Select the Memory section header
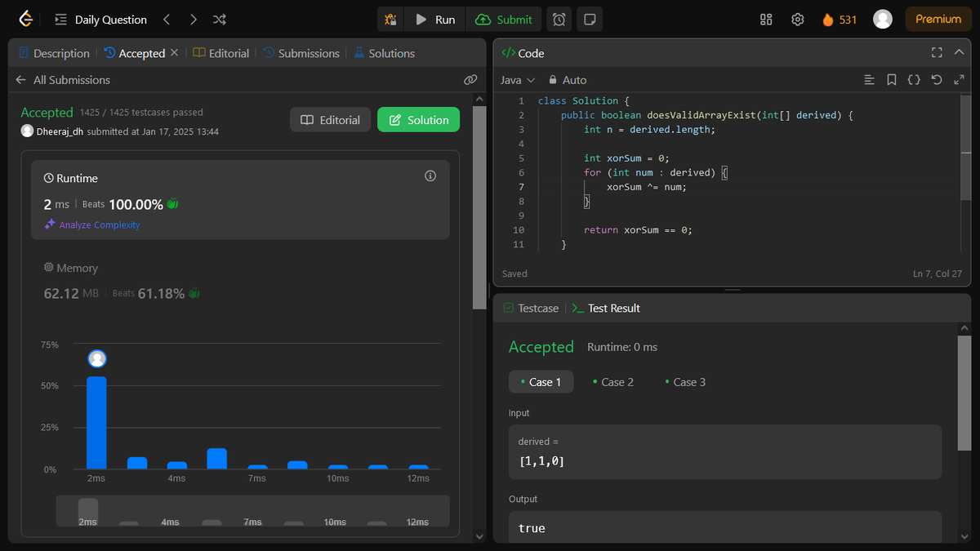This screenshot has height=551, width=980. (70, 268)
